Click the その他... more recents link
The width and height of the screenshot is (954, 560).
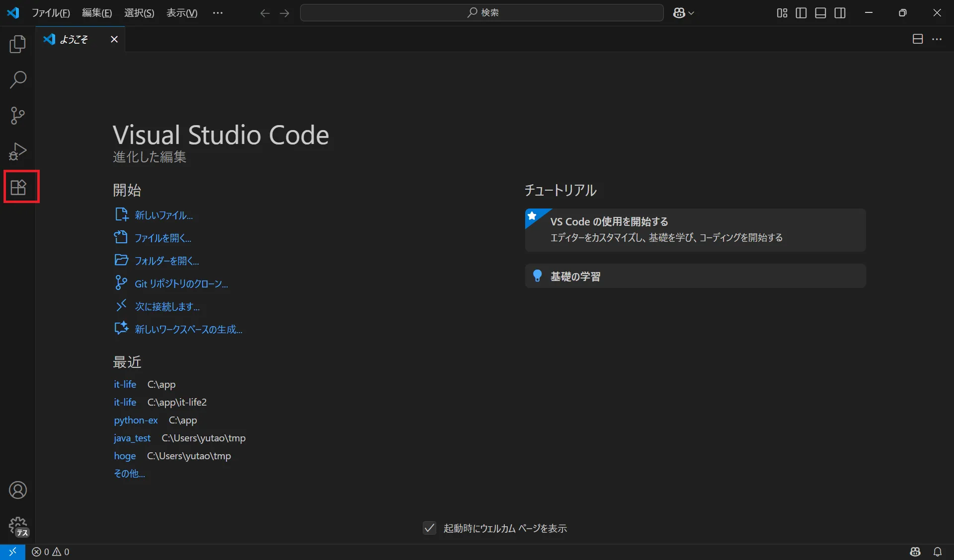pos(130,474)
